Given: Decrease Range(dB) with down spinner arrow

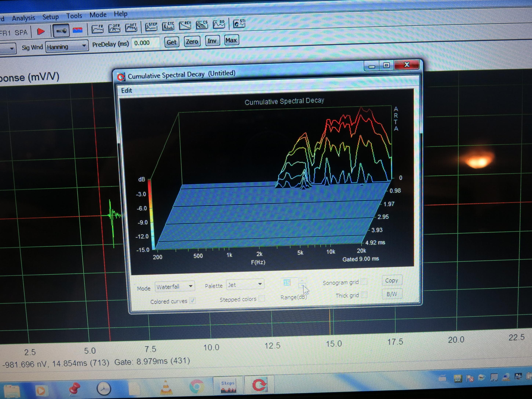Looking at the screenshot, I should (x=302, y=285).
